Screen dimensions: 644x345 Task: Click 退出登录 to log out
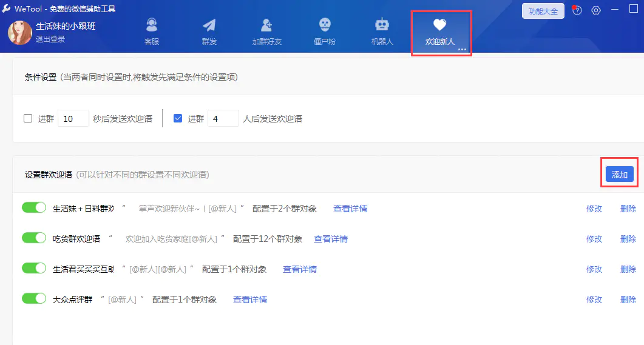(x=50, y=39)
